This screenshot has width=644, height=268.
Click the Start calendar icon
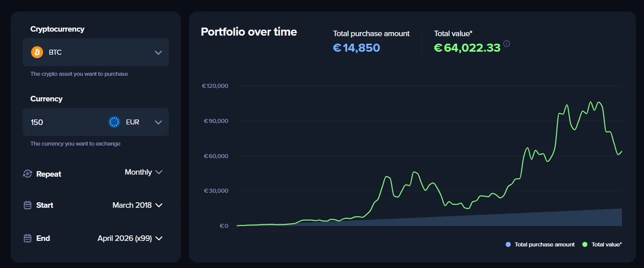[x=28, y=205]
